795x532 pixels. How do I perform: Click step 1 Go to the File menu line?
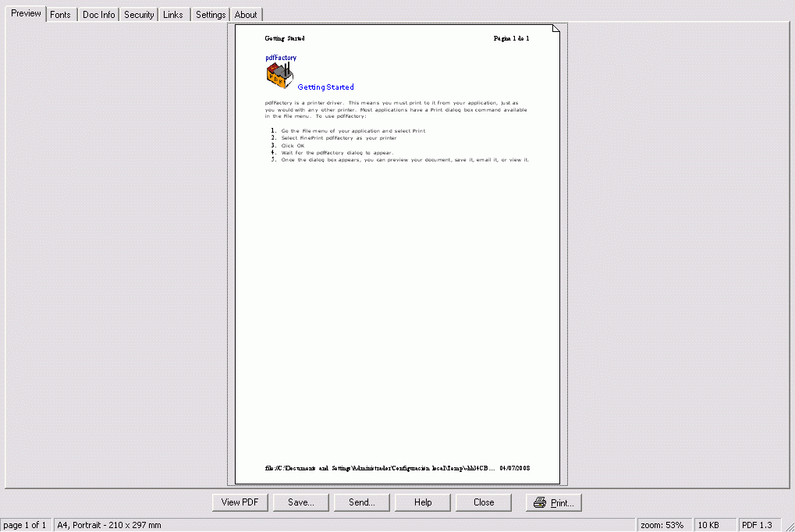(x=353, y=131)
